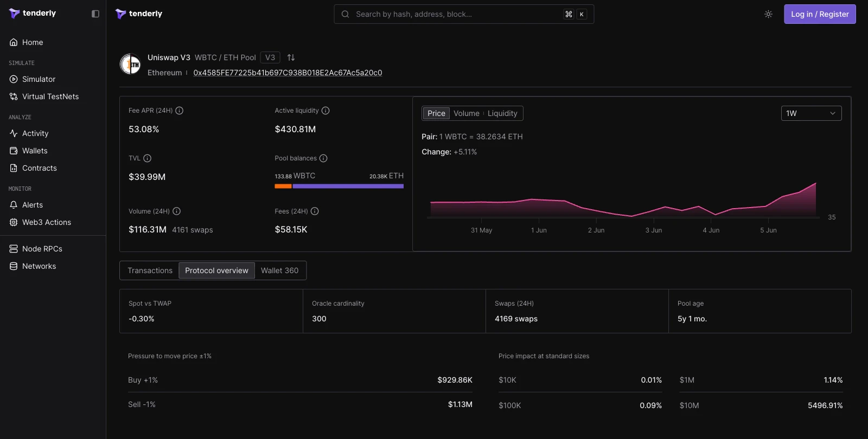Screen dimensions: 868x439
Task: Click the Simulator play icon
Action: tap(14, 79)
